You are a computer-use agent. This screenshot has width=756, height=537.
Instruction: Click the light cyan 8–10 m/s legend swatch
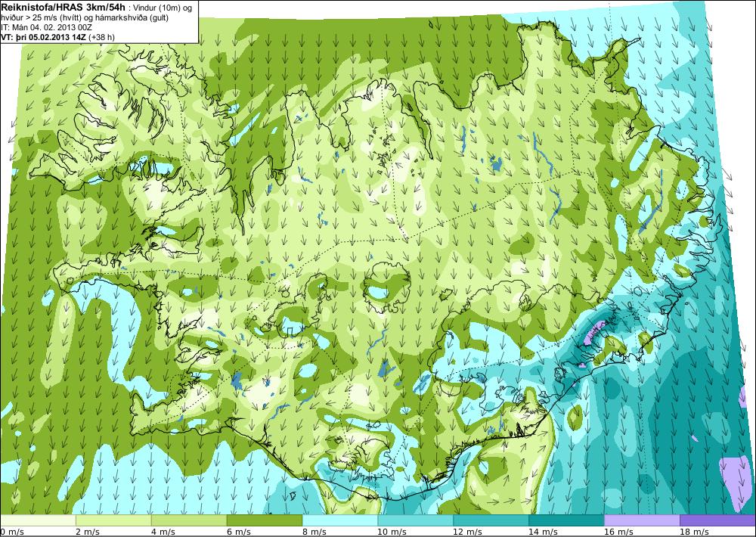point(340,520)
